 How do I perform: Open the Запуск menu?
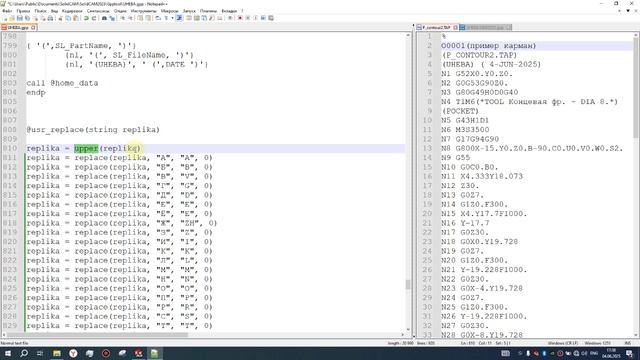pos(189,11)
